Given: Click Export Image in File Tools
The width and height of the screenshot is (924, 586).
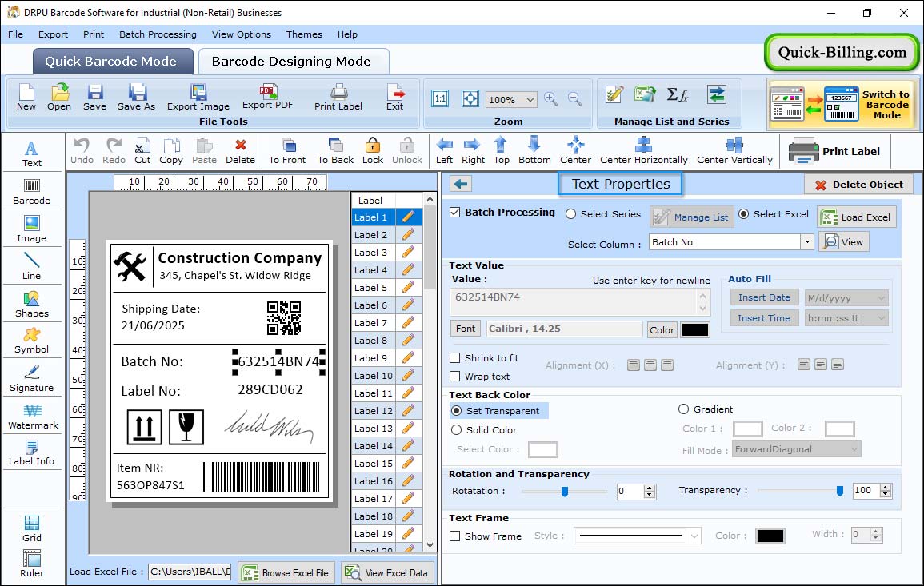Looking at the screenshot, I should pyautogui.click(x=198, y=98).
